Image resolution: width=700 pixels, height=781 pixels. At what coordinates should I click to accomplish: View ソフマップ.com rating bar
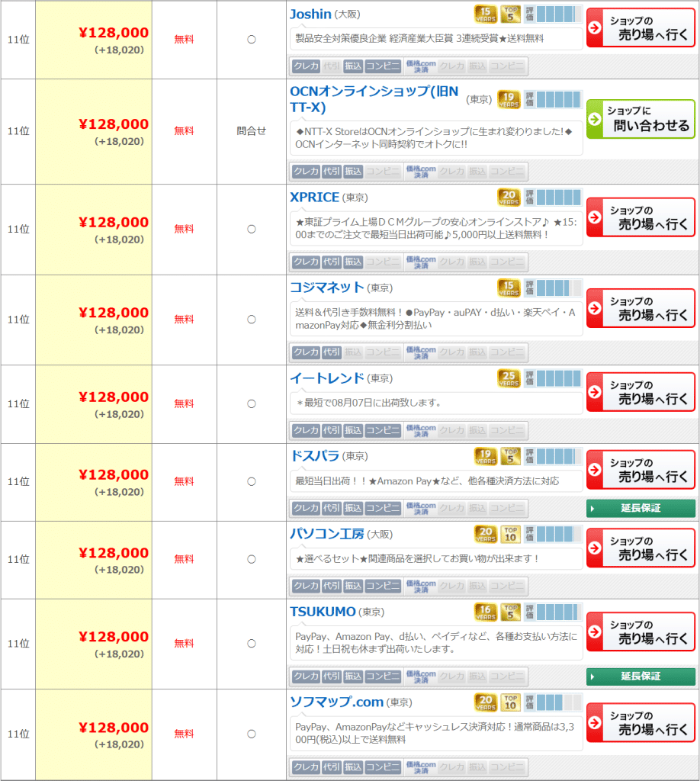[x=553, y=702]
